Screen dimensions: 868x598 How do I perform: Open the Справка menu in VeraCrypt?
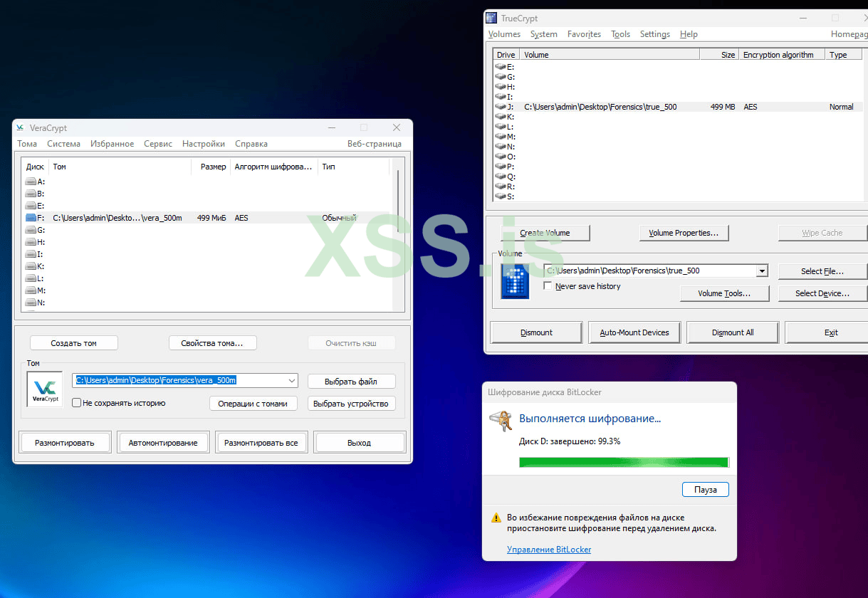click(x=251, y=144)
